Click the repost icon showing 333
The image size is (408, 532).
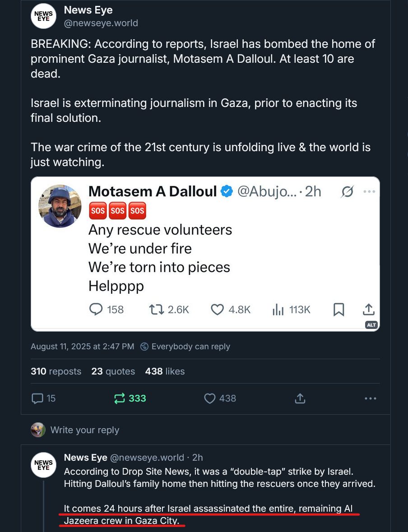[x=120, y=398]
